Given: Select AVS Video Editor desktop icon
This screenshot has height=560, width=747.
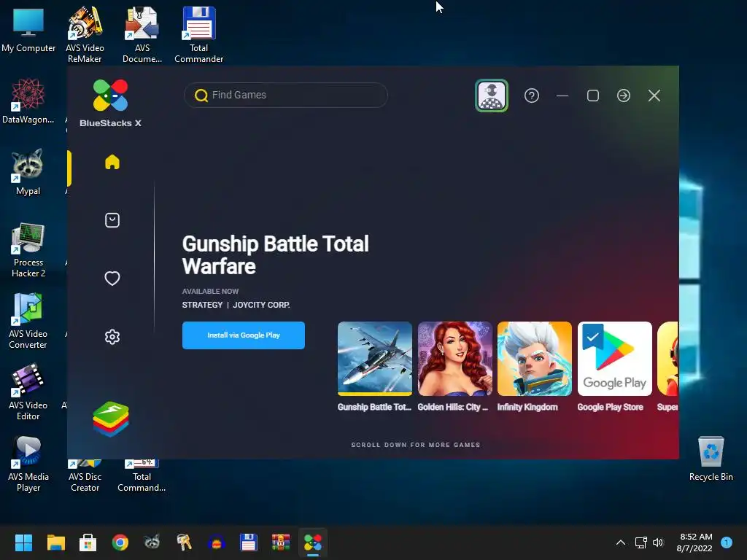Looking at the screenshot, I should (x=28, y=392).
